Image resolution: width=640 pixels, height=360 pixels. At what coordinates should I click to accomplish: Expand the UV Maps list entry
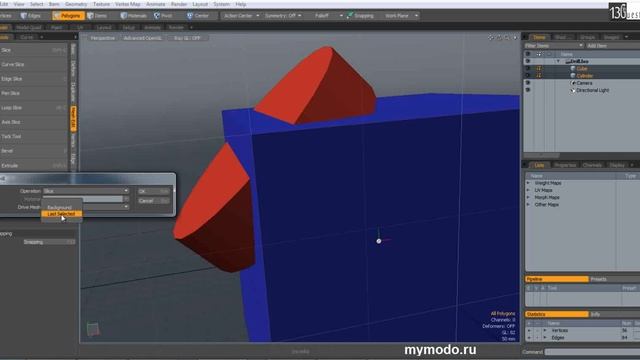point(528,190)
